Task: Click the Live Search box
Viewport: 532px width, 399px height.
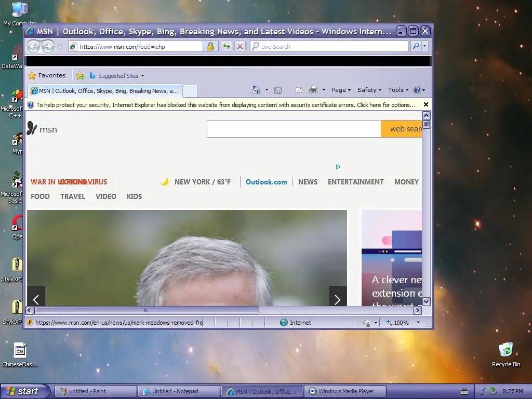Action: (x=329, y=46)
